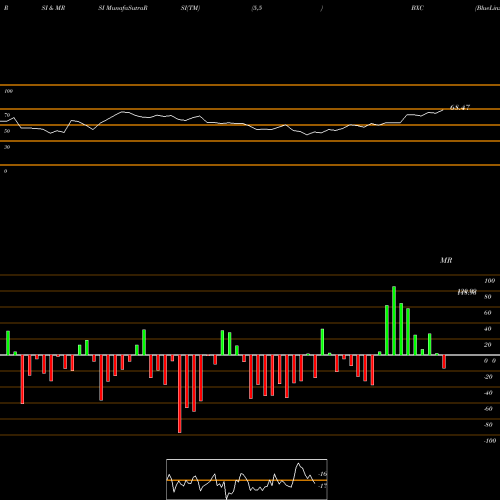The width and height of the screenshot is (500, 500).
Task: Click the 80 label on the MR axis
Action: [x=488, y=297]
